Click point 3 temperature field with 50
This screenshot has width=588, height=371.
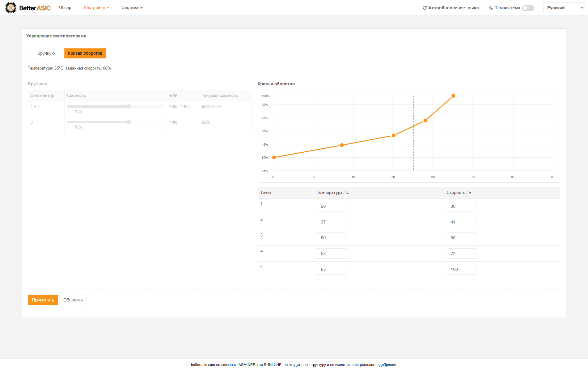pos(331,238)
